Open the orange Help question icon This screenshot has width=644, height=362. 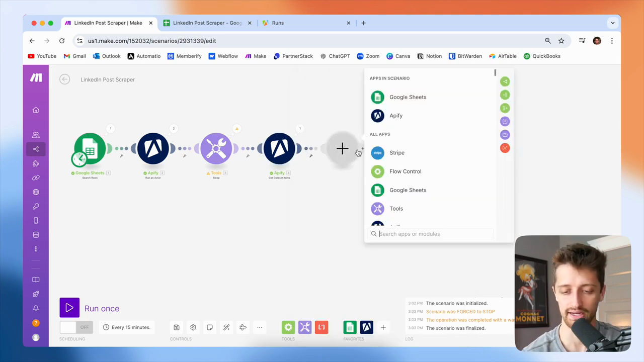[36, 323]
